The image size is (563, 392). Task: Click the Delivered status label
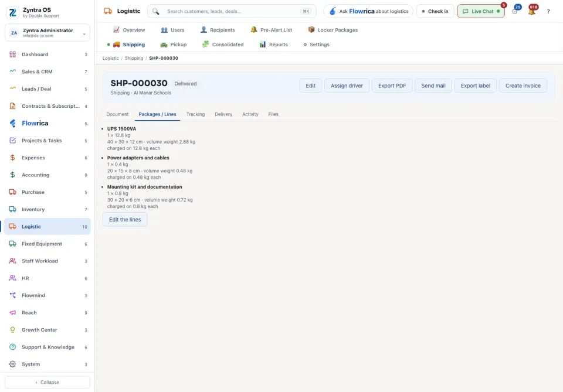[185, 84]
